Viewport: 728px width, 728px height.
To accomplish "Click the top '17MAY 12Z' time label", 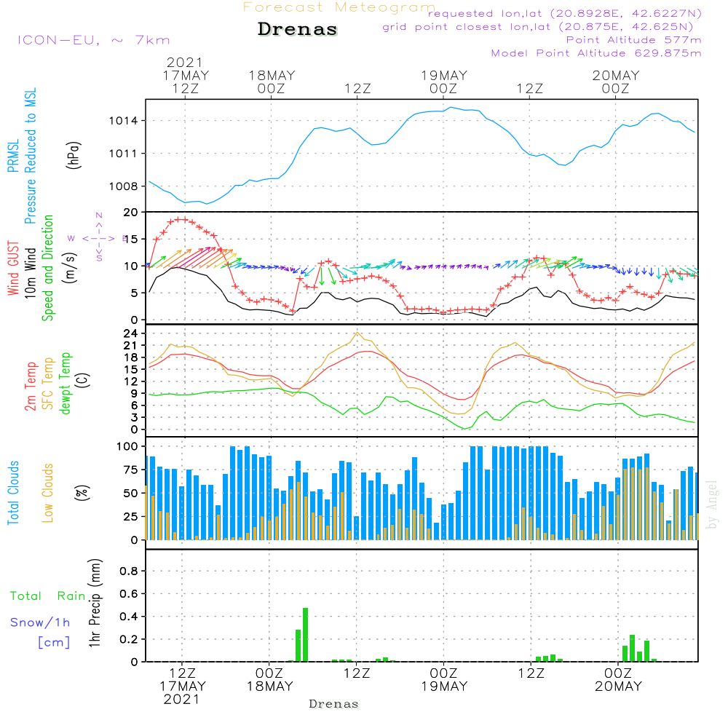I will tap(185, 82).
